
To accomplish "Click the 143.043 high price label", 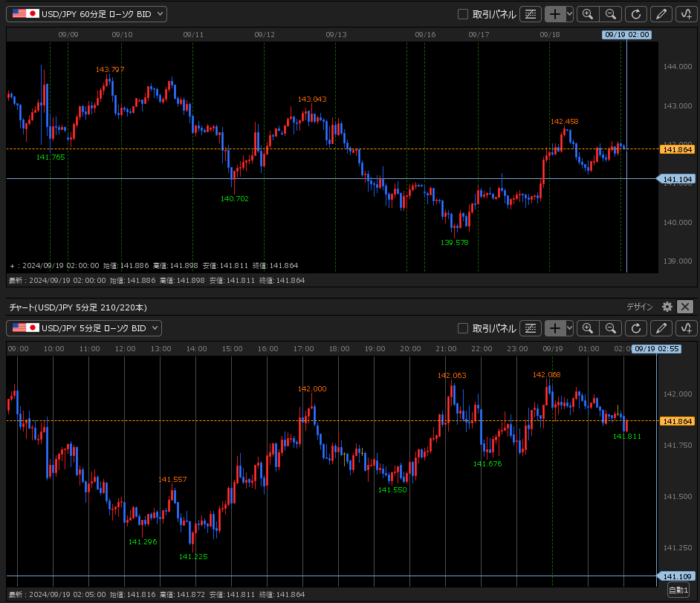I will tap(312, 99).
